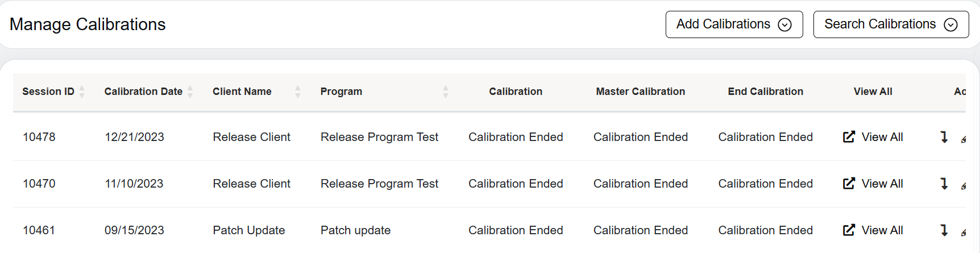This screenshot has width=980, height=253.
Task: Click the down-arrow action icon for session 10478
Action: pyautogui.click(x=944, y=137)
